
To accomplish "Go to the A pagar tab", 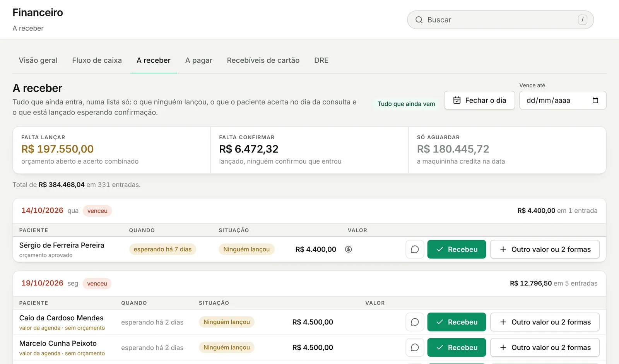I will pyautogui.click(x=199, y=60).
